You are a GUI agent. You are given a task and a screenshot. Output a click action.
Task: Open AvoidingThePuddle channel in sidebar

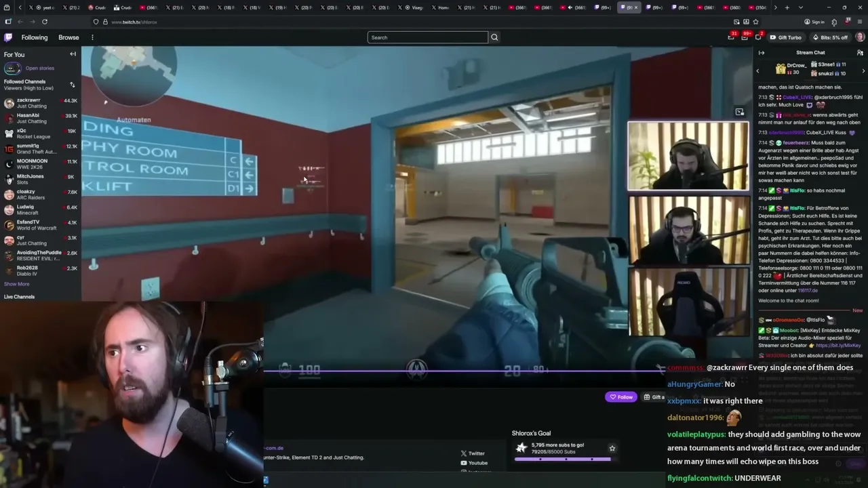40,256
